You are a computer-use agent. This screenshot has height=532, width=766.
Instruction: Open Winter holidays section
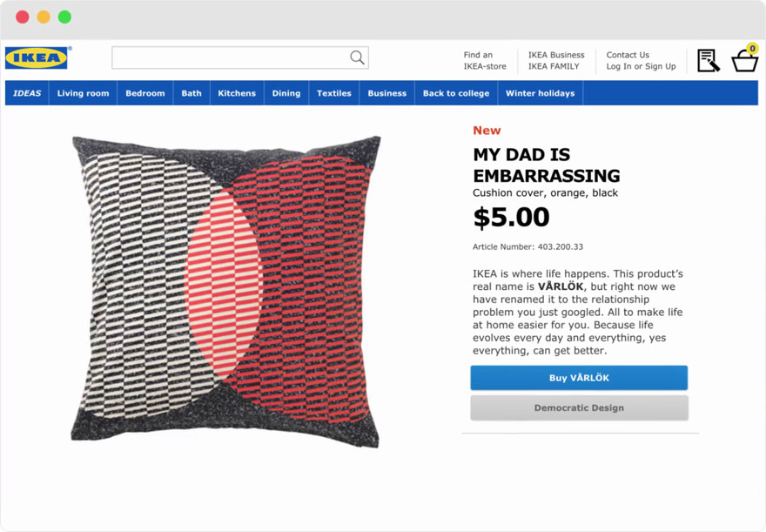click(540, 93)
